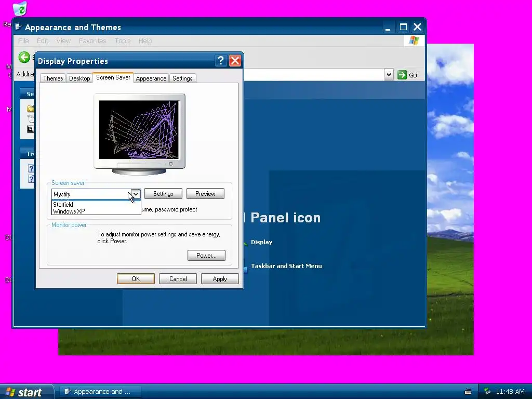Click the screen saver monitor preview
The image size is (532, 399).
click(139, 134)
